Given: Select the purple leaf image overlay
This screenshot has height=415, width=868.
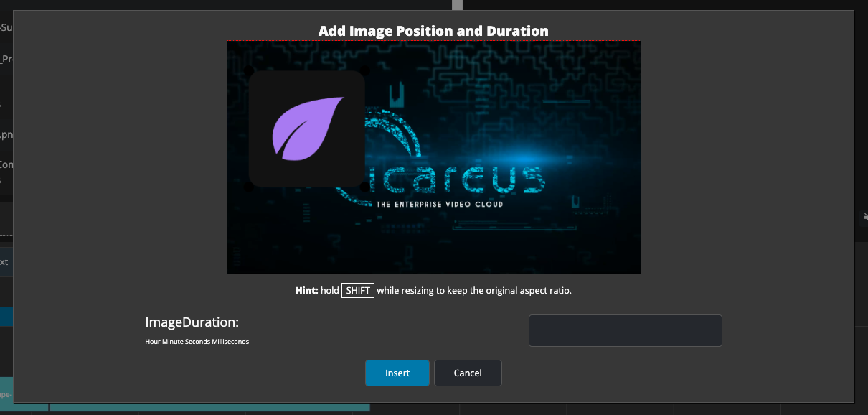Looking at the screenshot, I should tap(306, 129).
